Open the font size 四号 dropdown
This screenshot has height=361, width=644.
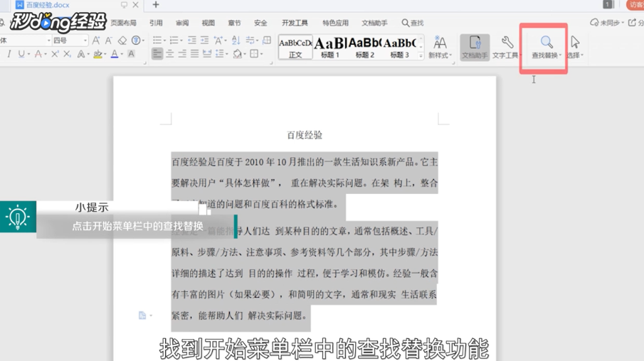(85, 41)
